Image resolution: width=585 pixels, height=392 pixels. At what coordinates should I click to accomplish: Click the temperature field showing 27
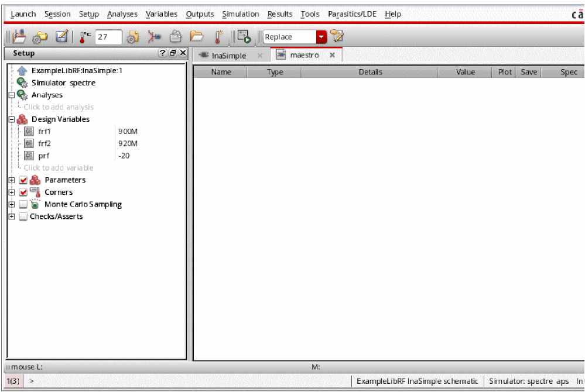pyautogui.click(x=108, y=37)
